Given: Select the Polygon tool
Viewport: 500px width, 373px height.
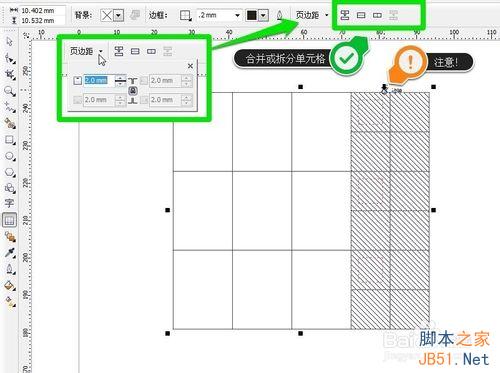Looking at the screenshot, I should click(x=10, y=172).
